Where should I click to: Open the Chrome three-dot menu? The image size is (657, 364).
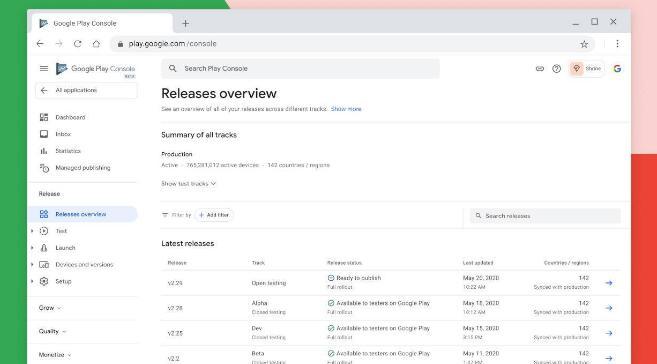[617, 44]
